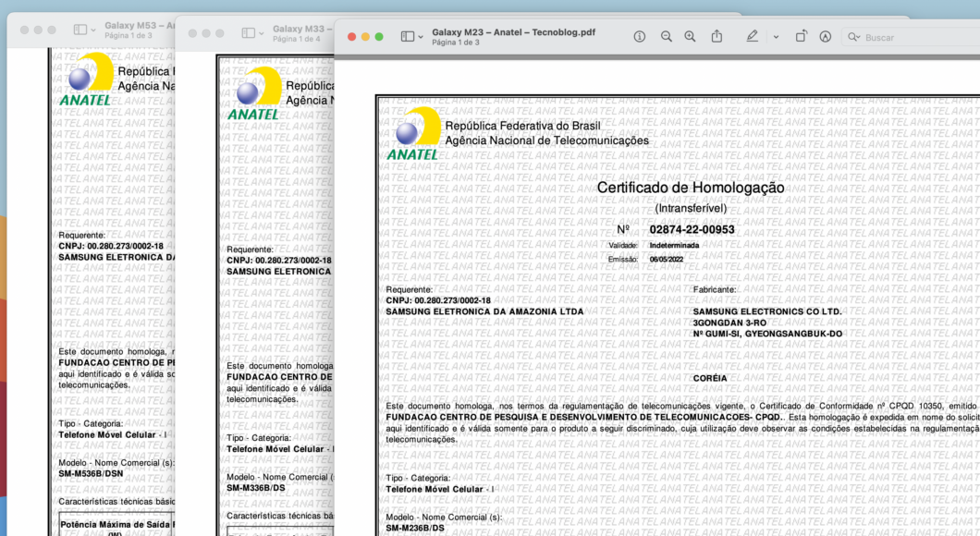Image resolution: width=980 pixels, height=536 pixels.
Task: Click 'SAMSUNG ELETRONICA DA AMAZONIA LTDA' in M23 document
Action: point(484,311)
